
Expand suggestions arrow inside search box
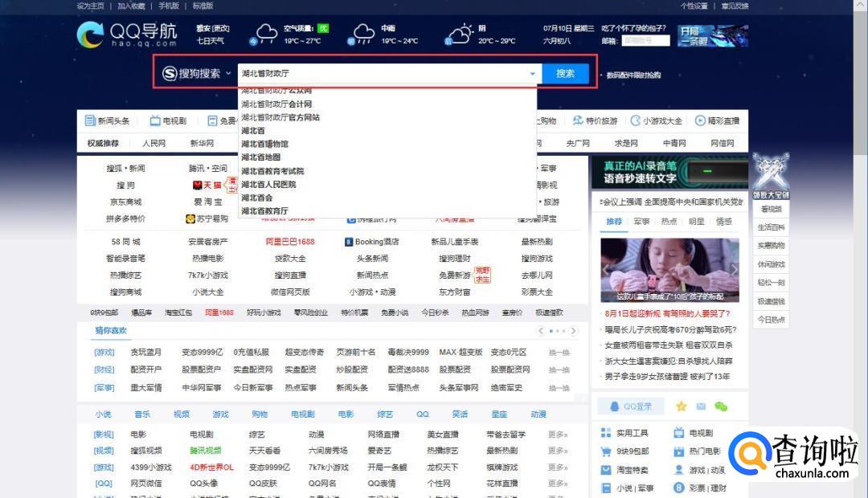533,74
